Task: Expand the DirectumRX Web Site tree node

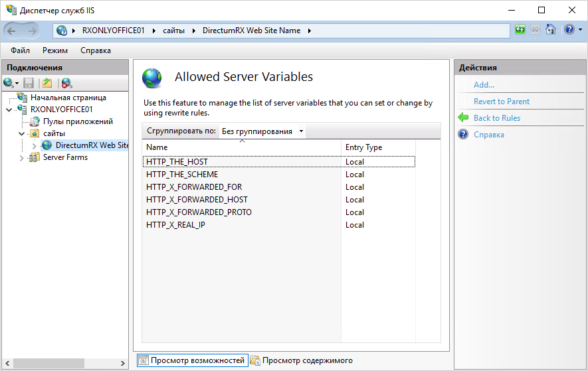Action: pos(34,145)
